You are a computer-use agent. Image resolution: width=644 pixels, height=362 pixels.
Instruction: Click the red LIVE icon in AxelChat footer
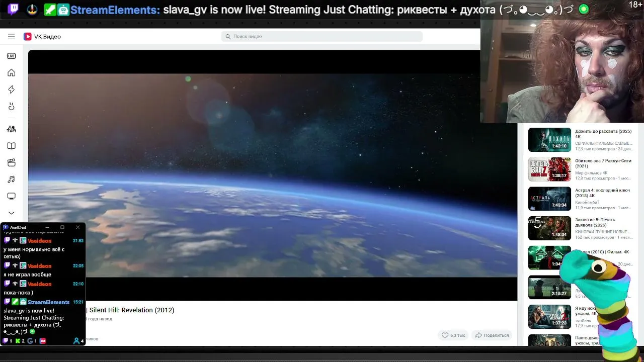43,341
